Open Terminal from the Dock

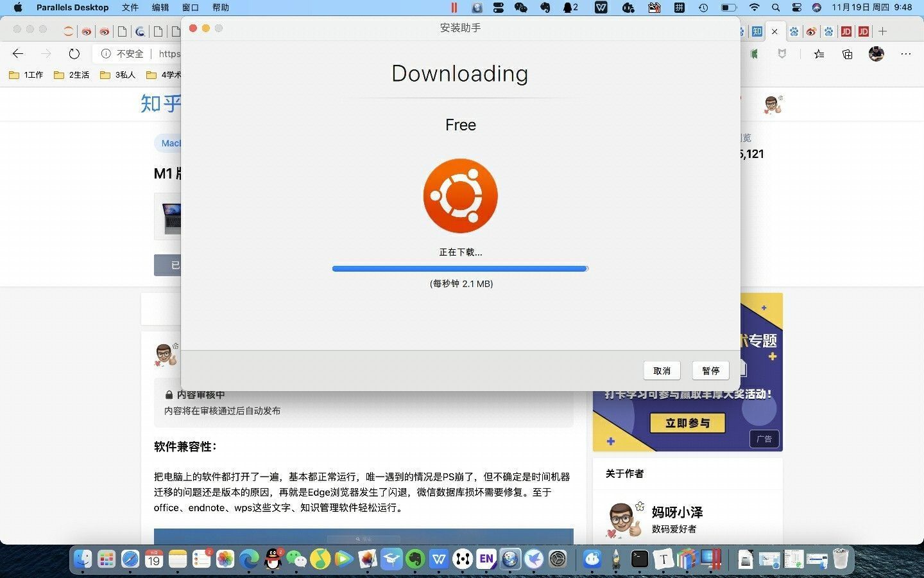(x=639, y=559)
